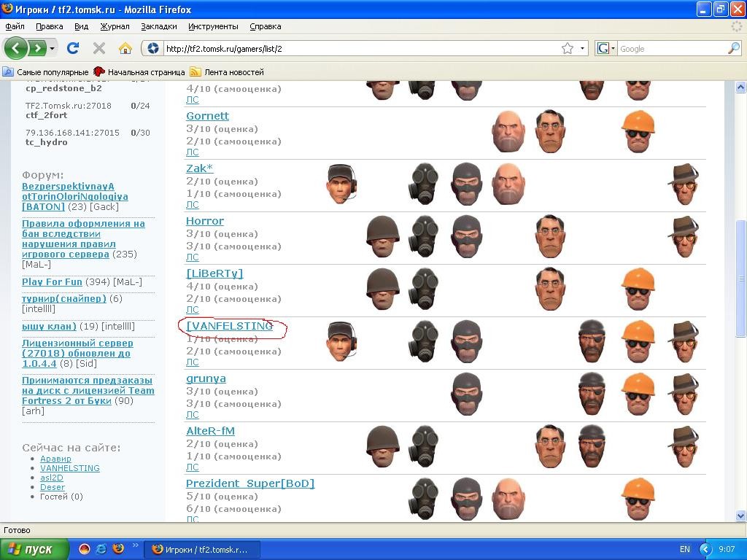Click the Soldier icon in AlteR-fM row
Image resolution: width=747 pixels, height=560 pixels.
[382, 447]
